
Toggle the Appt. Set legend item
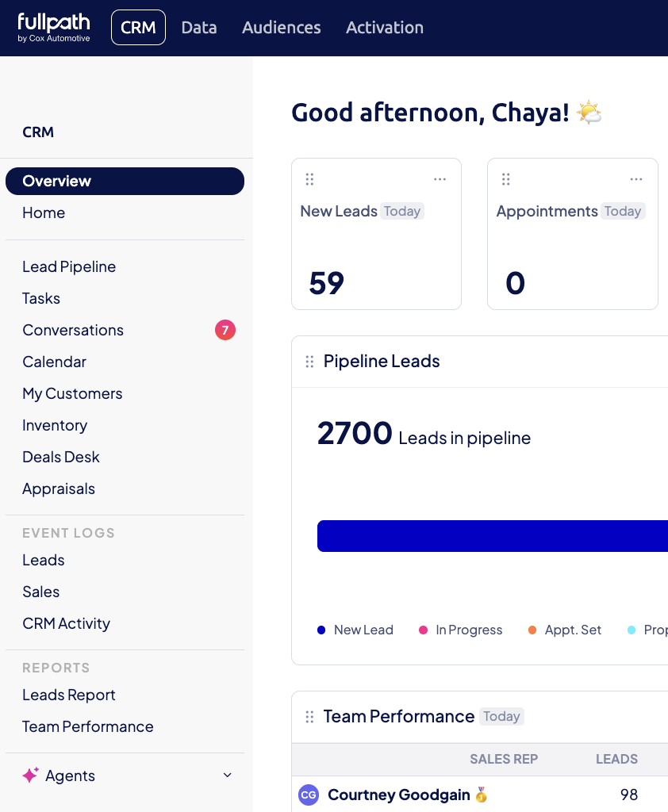(x=564, y=630)
